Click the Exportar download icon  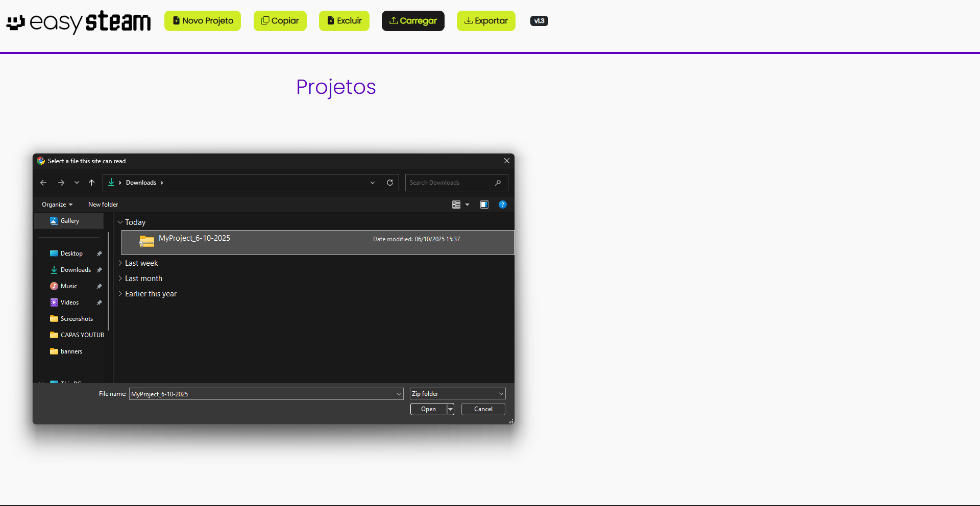(468, 21)
